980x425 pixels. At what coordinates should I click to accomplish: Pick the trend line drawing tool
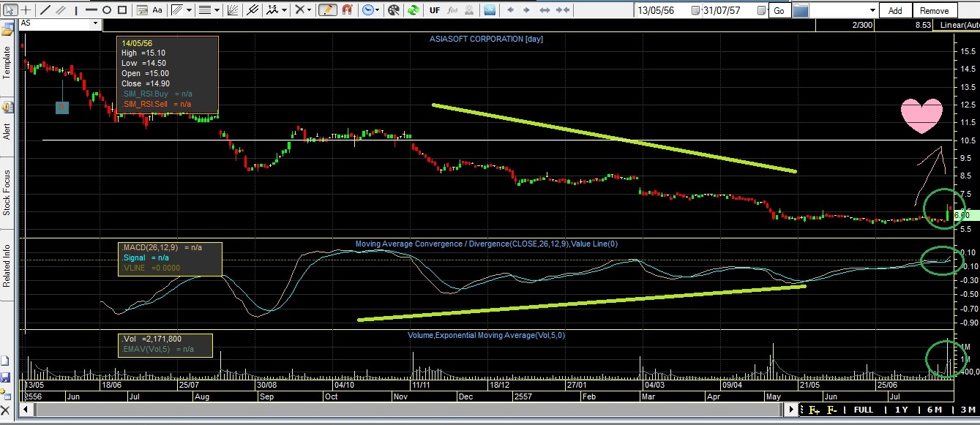coord(45,10)
